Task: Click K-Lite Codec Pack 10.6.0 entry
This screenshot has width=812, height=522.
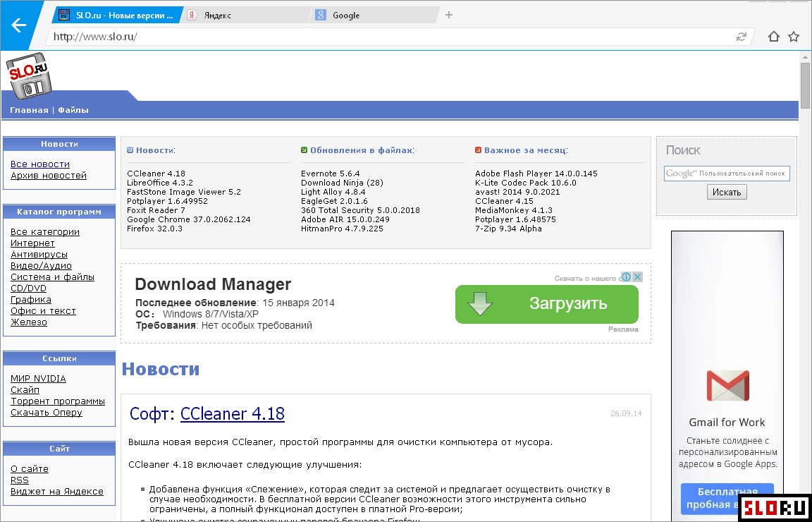Action: [x=526, y=183]
